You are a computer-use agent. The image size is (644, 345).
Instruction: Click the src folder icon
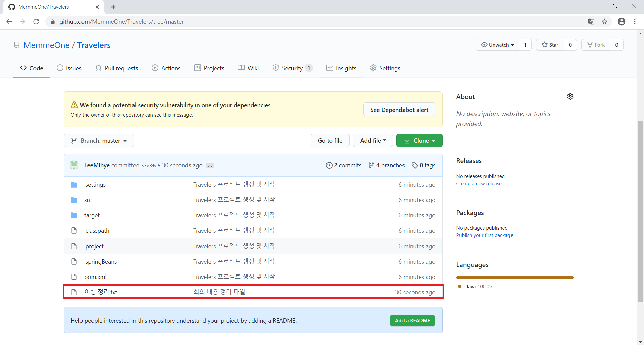point(74,200)
